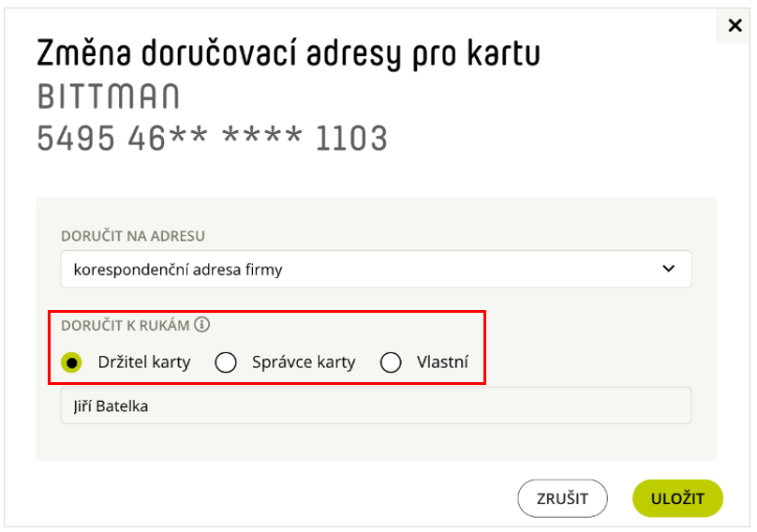The width and height of the screenshot is (757, 532).
Task: Choose the Správce karty radio button
Action: [226, 362]
